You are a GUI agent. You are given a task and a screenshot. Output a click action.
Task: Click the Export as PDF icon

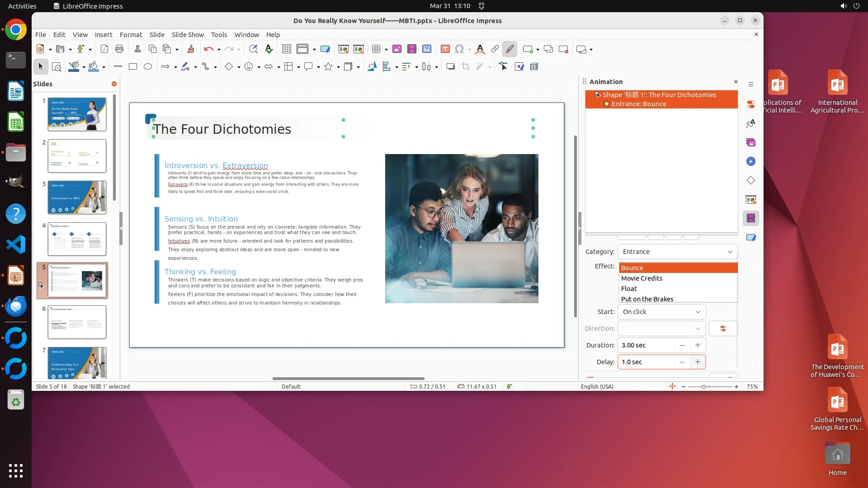(104, 49)
